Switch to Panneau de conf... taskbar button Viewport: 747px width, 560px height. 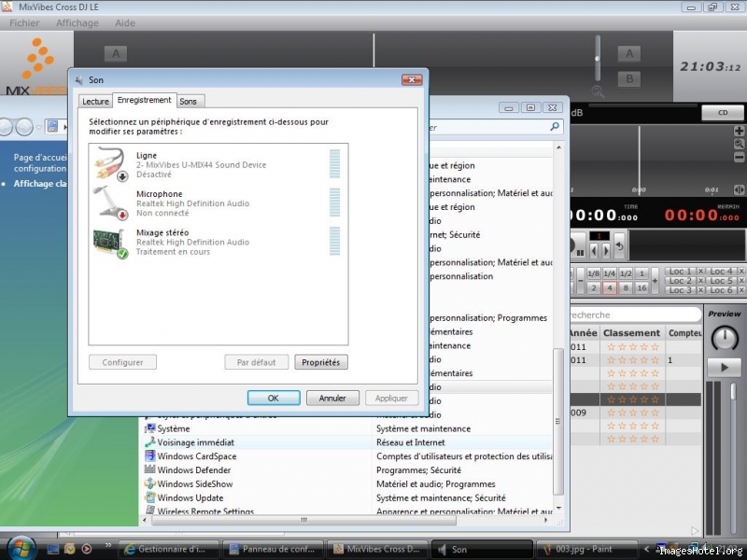coord(273,549)
